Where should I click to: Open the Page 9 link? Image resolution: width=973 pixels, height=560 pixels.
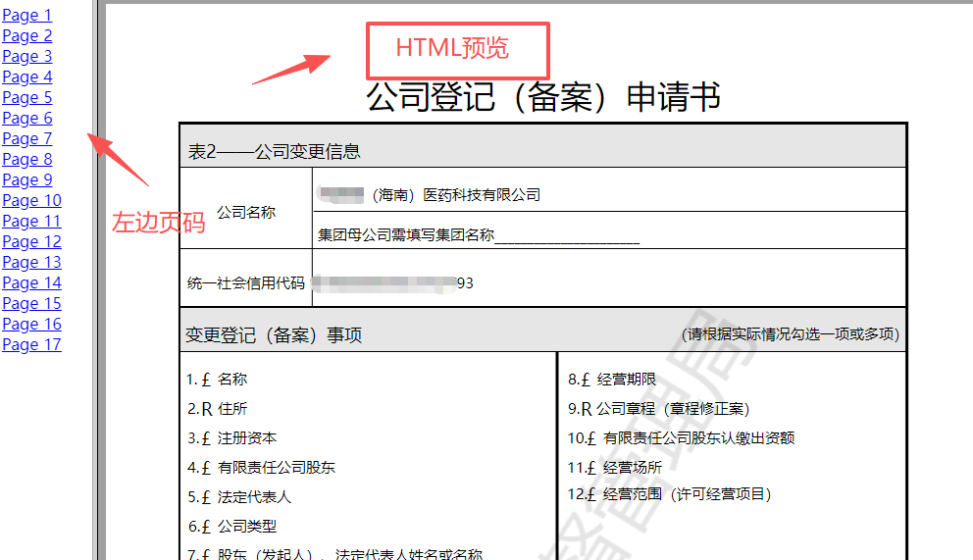[x=27, y=179]
